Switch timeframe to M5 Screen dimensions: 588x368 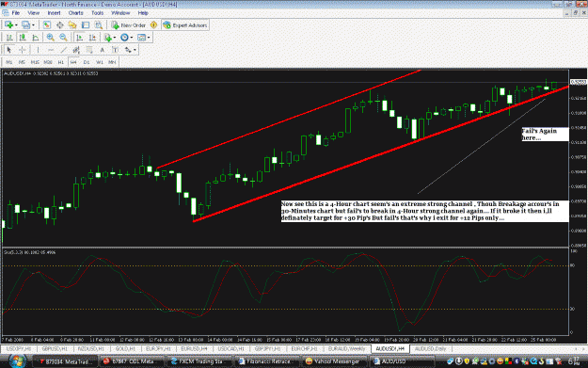coord(22,62)
